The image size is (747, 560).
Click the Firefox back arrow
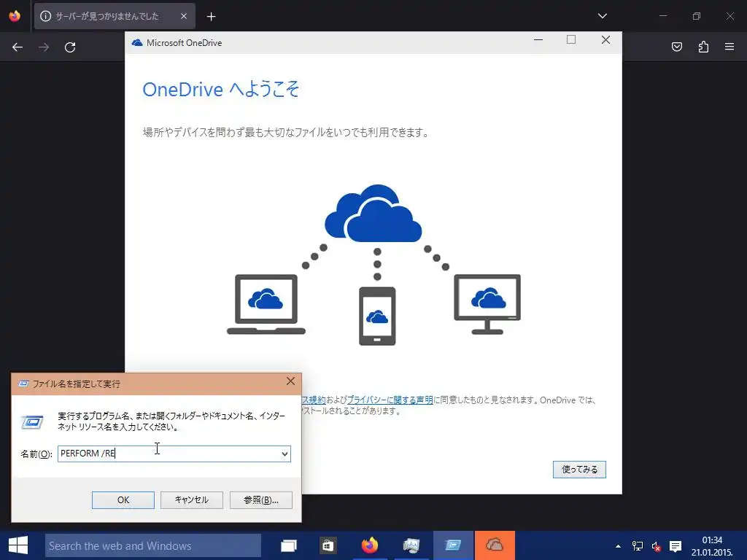tap(18, 47)
